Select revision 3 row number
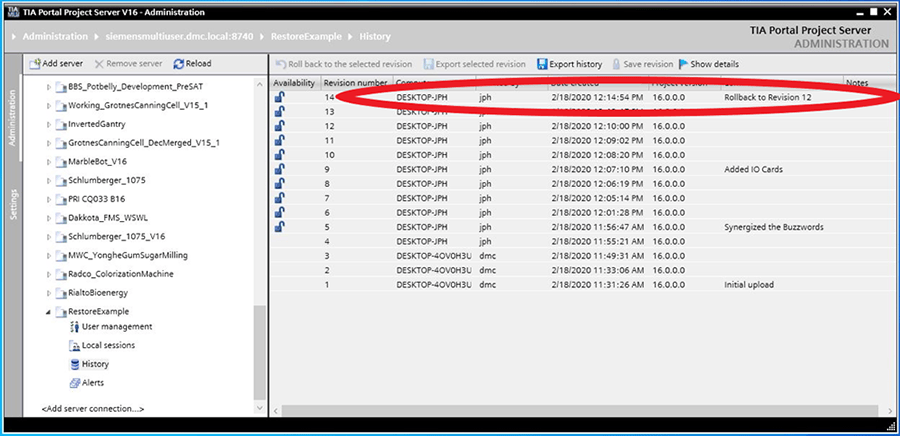Screen dimensions: 900x436 (327, 256)
